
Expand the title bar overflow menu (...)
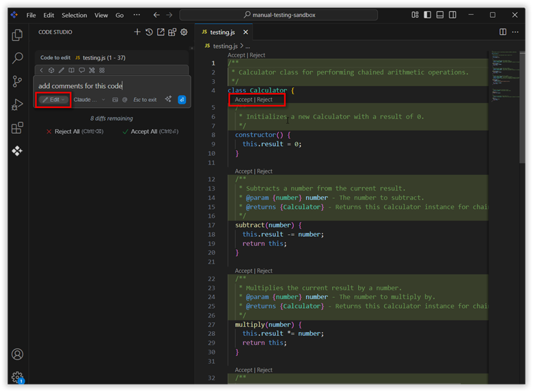(x=137, y=15)
